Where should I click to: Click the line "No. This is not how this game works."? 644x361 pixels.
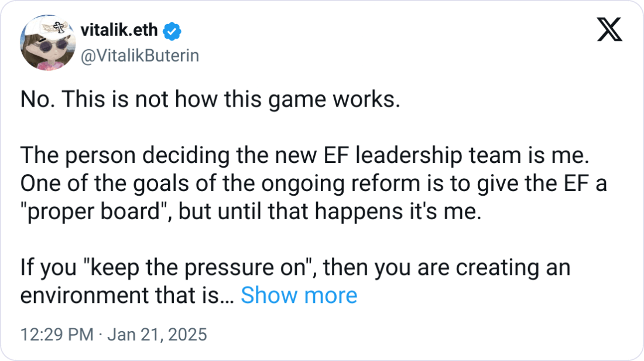[x=210, y=100]
